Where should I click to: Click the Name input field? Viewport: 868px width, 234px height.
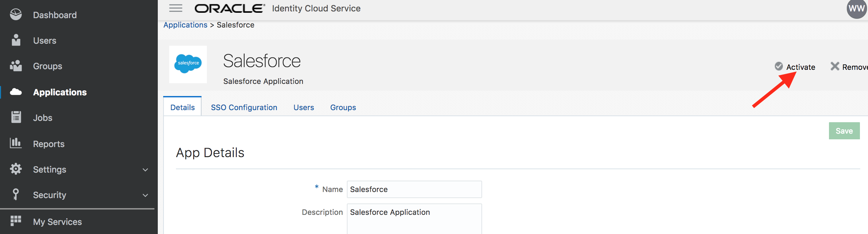click(414, 189)
